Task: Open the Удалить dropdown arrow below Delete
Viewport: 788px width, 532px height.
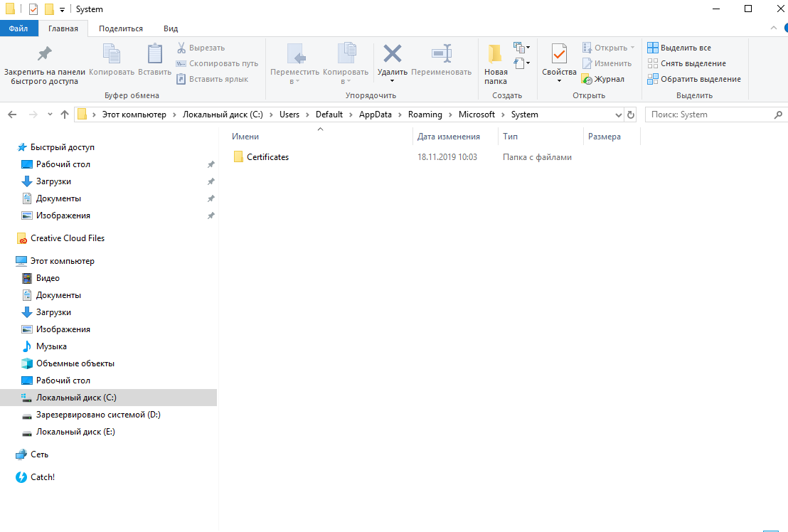Action: pyautogui.click(x=392, y=81)
